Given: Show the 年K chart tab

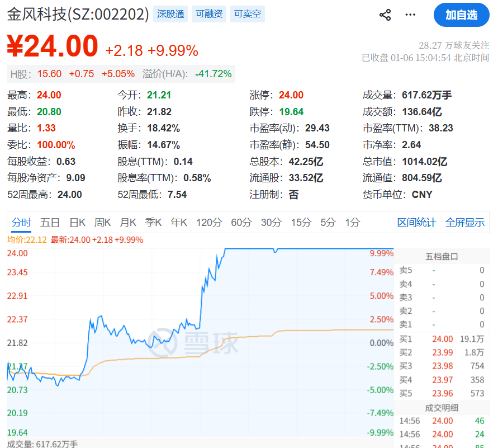Looking at the screenshot, I should [x=179, y=223].
